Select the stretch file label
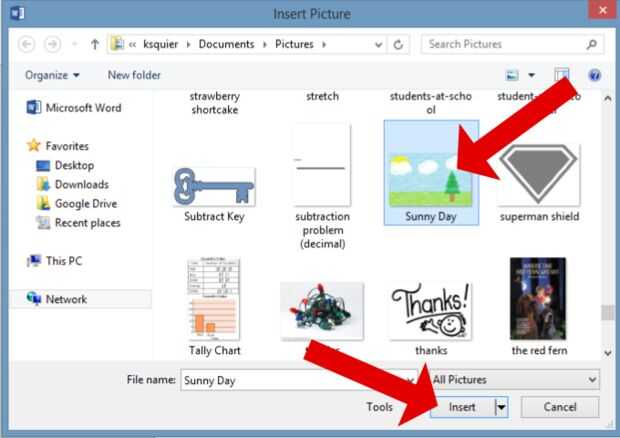620x438 pixels. click(x=322, y=96)
